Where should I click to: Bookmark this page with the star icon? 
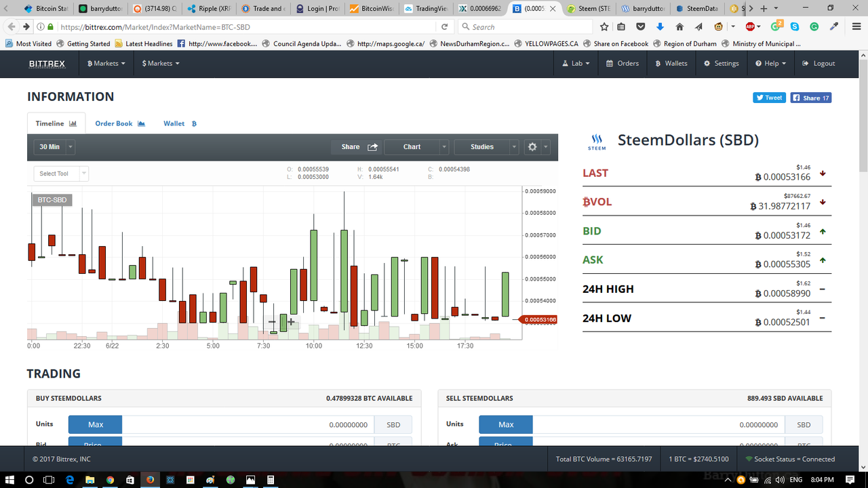604,26
